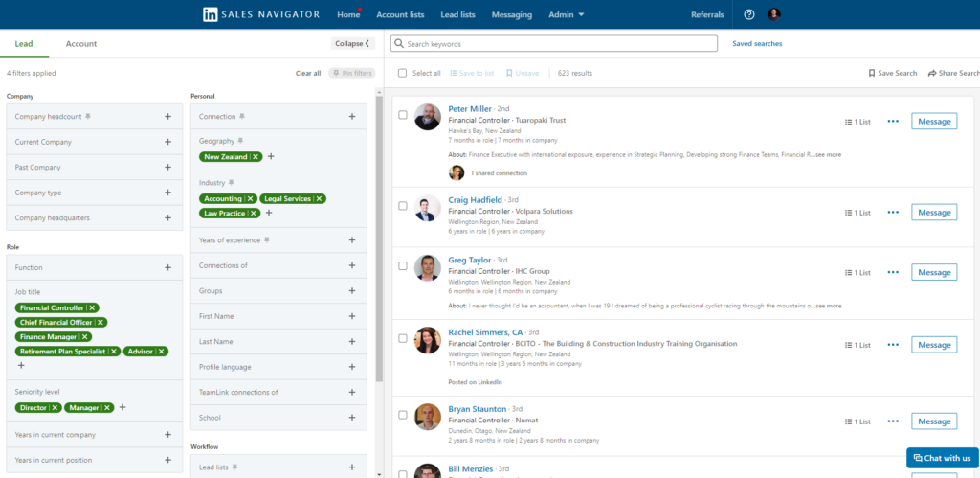Click Save Search

[x=893, y=73]
